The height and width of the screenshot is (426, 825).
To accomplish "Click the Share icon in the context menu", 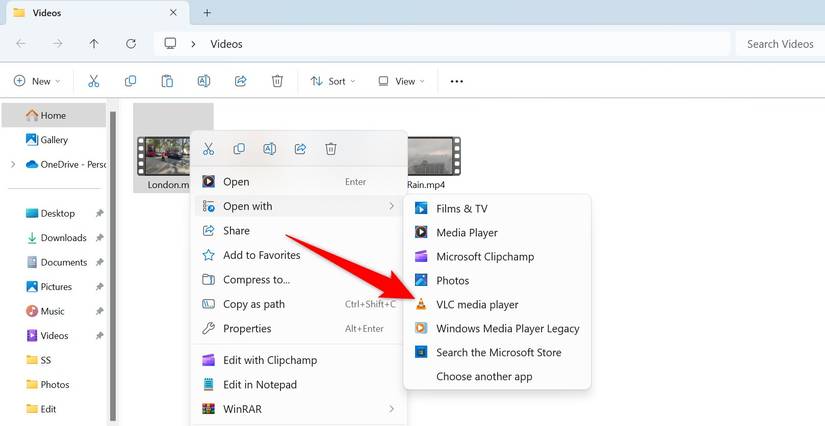I will click(300, 149).
